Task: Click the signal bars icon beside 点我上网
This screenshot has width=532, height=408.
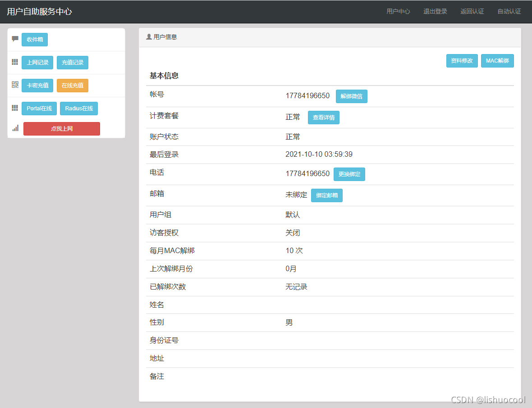Action: (15, 128)
